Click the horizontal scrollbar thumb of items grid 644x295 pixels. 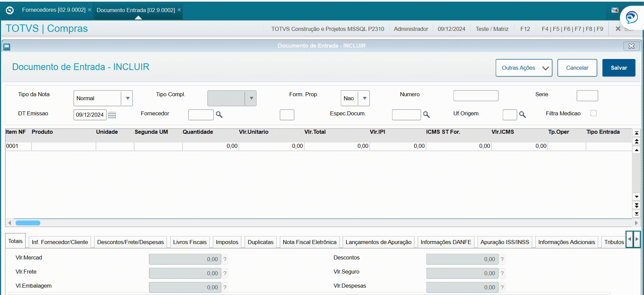coord(28,223)
